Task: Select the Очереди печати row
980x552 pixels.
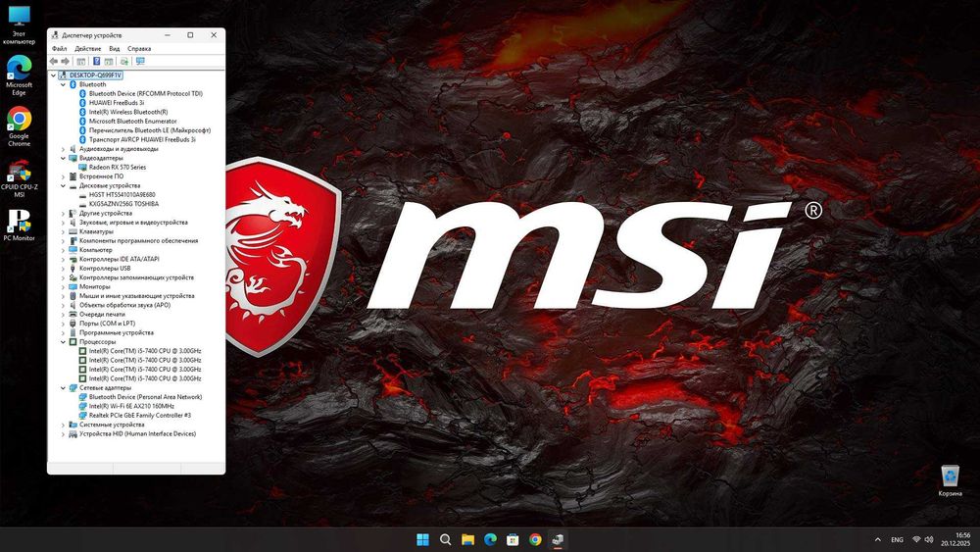Action: tap(102, 315)
